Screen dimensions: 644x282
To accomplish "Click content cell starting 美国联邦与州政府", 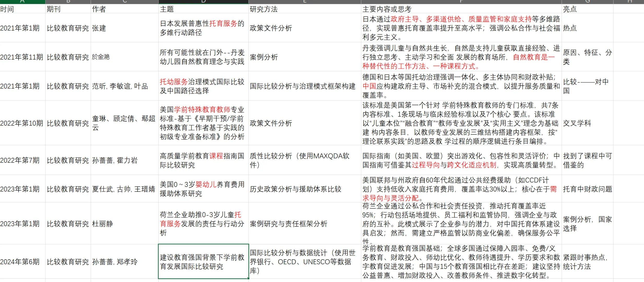I will tap(461, 189).
